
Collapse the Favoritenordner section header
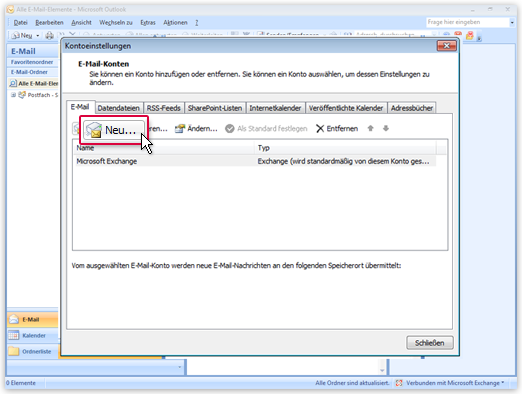[x=33, y=62]
